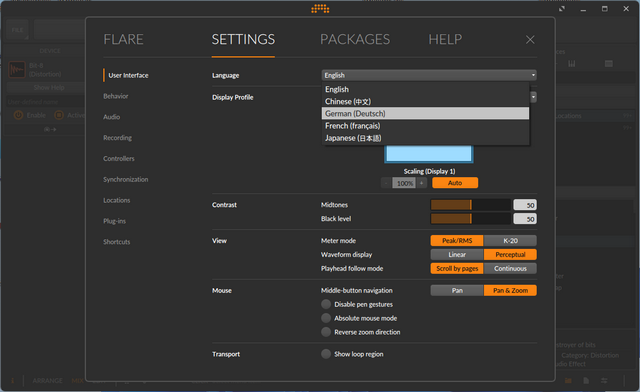Decrease display scaling with minus button
640x392 pixels.
tap(386, 183)
